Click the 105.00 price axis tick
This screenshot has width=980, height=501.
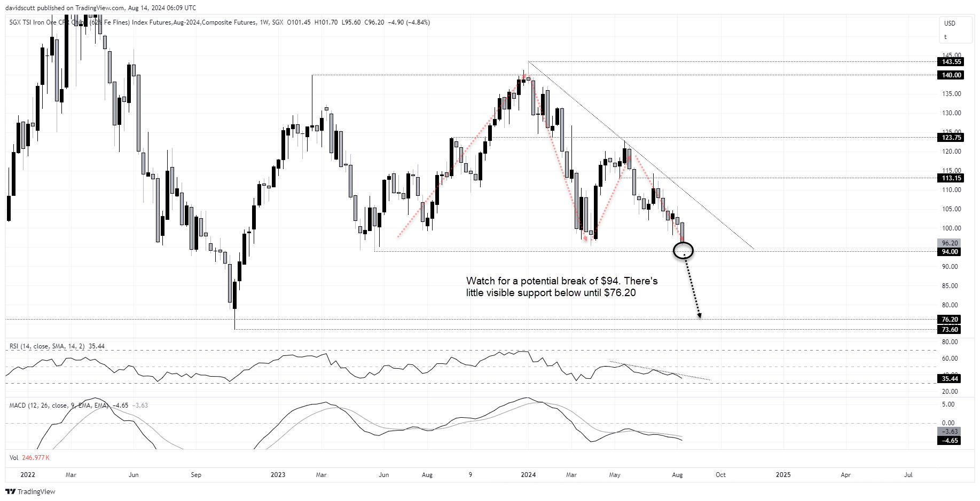pyautogui.click(x=951, y=209)
